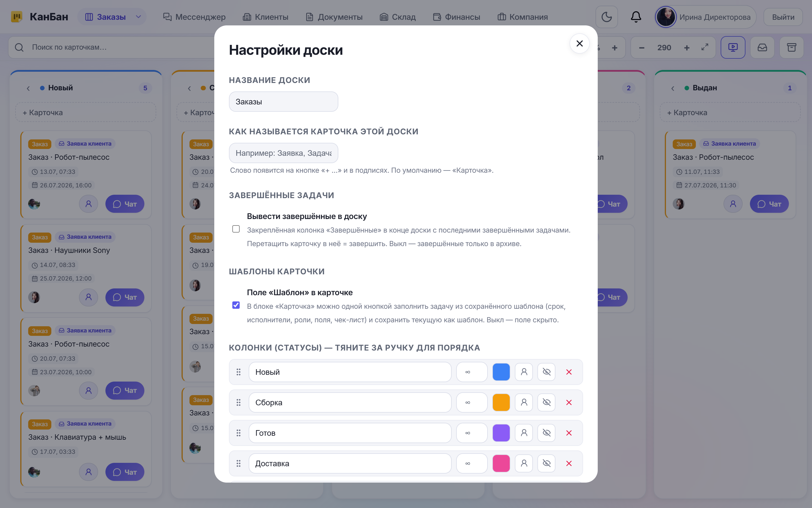
Task: Delete the Готов column with red X
Action: tap(569, 433)
